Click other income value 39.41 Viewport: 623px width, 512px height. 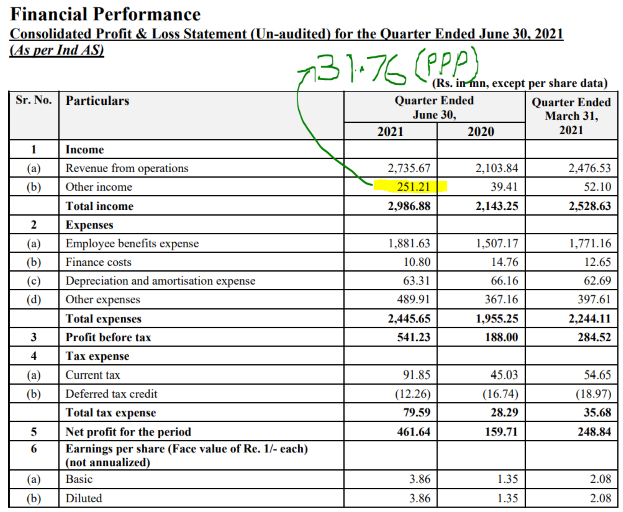(504, 187)
